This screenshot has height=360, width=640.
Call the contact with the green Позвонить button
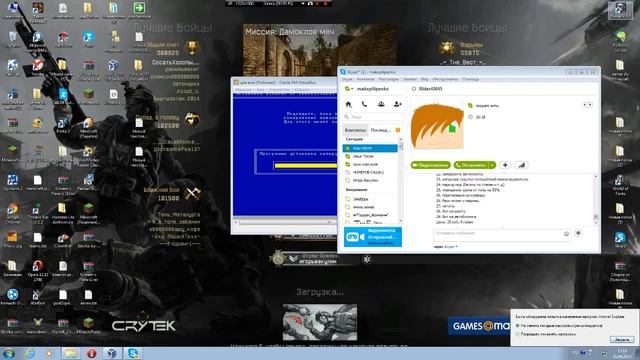coord(471,165)
